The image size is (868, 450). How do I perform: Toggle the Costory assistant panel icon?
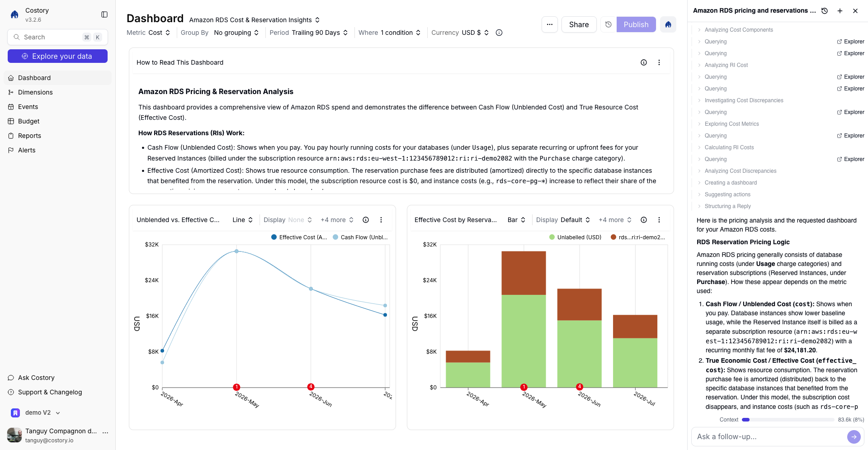(x=668, y=24)
